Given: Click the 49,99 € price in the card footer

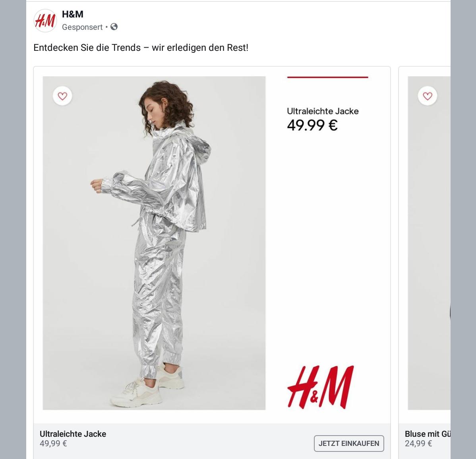Looking at the screenshot, I should click(53, 444).
